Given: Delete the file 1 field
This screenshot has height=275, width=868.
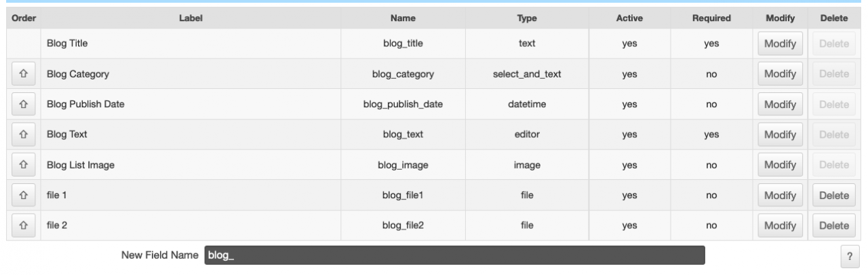Looking at the screenshot, I should (833, 196).
